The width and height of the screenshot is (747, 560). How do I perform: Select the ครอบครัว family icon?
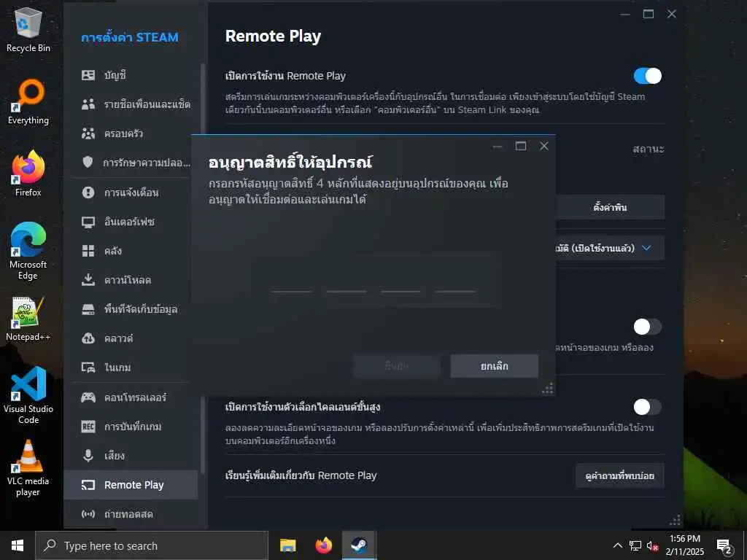pyautogui.click(x=88, y=133)
